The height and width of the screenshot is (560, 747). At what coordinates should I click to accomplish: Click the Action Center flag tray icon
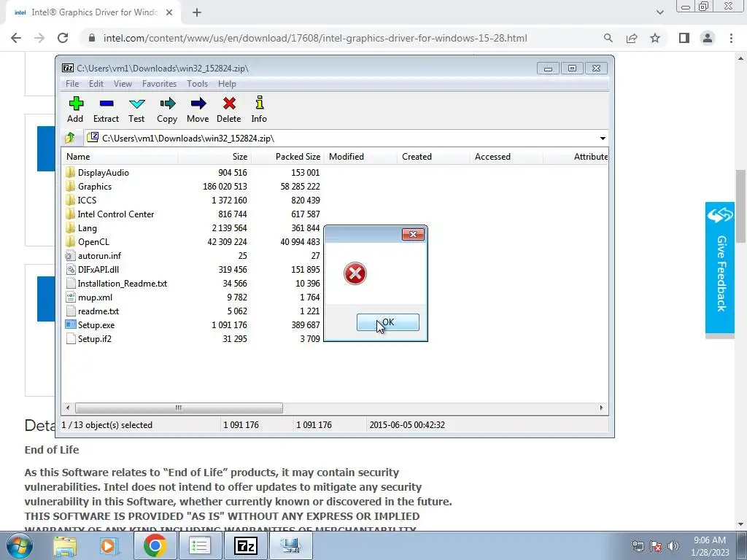(x=656, y=545)
